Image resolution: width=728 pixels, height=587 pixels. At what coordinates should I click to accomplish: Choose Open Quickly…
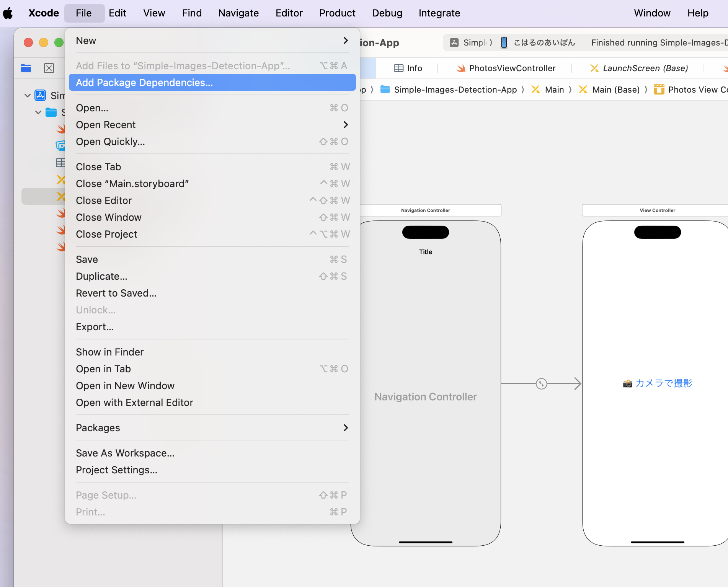[212, 142]
